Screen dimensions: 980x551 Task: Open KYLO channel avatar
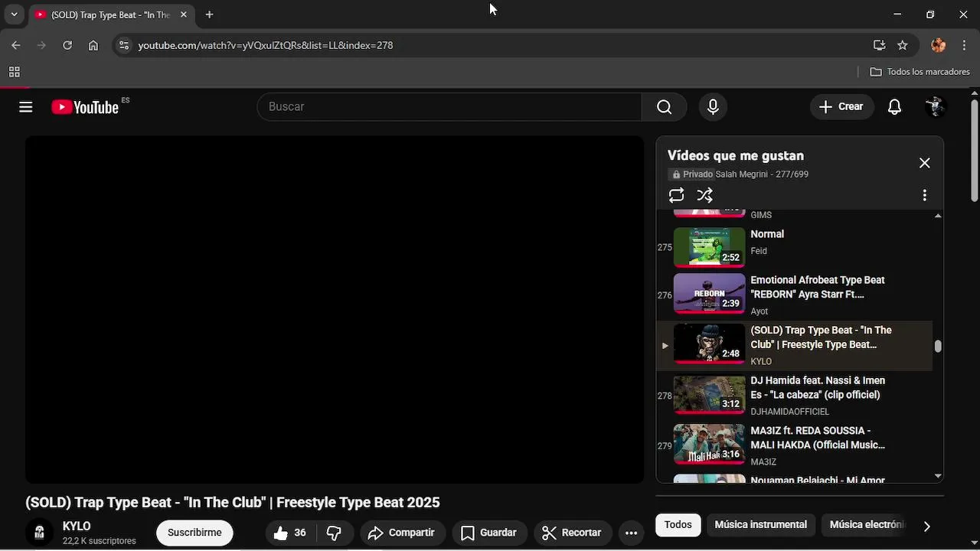(x=39, y=533)
